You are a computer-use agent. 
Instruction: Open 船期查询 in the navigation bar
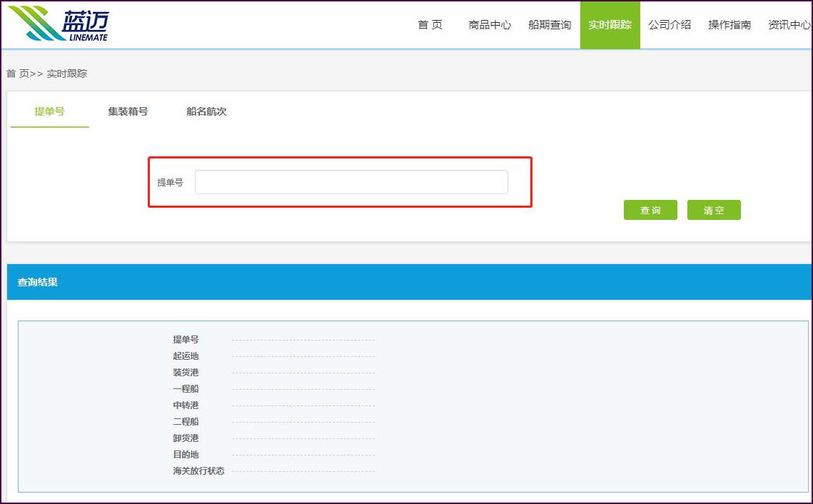(x=550, y=25)
